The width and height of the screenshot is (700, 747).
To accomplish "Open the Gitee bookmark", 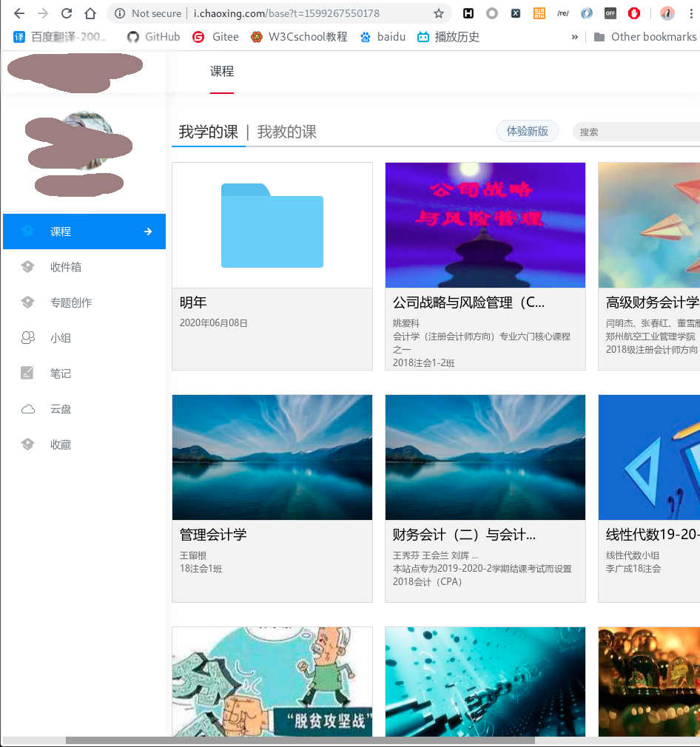I will click(x=215, y=37).
